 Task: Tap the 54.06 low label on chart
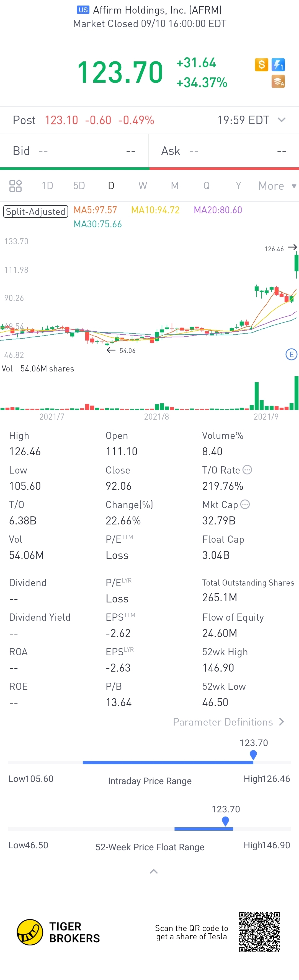(127, 350)
